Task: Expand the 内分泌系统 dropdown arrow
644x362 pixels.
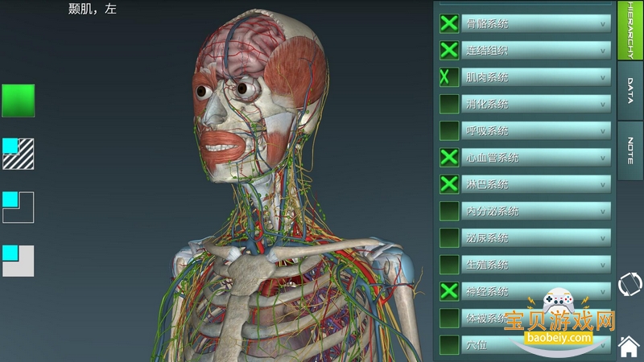Action: 602,211
